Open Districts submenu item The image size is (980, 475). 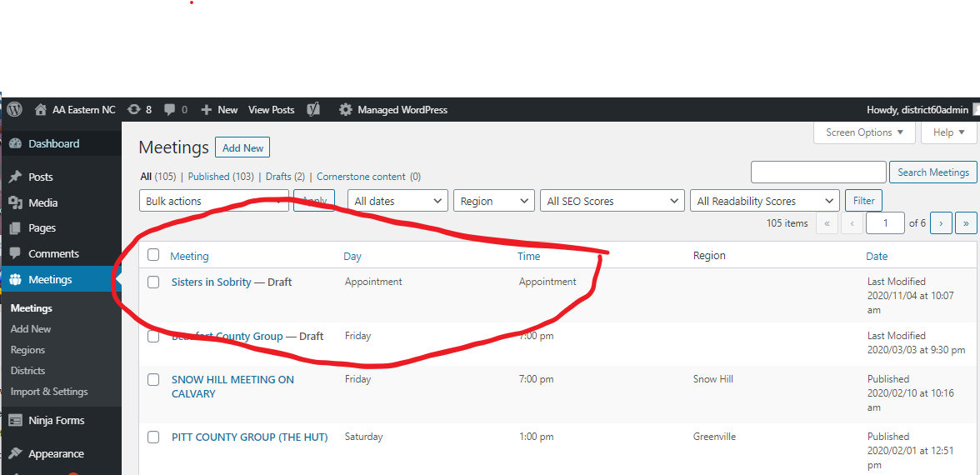[27, 371]
